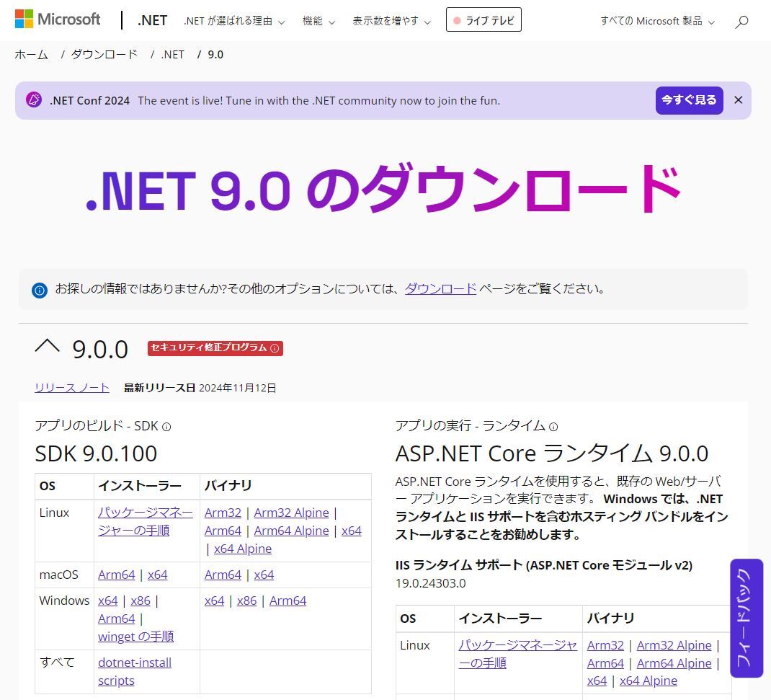Download ASP.NET Core runtime Linux x64 Alpine
Image resolution: width=771 pixels, height=700 pixels.
tap(648, 681)
